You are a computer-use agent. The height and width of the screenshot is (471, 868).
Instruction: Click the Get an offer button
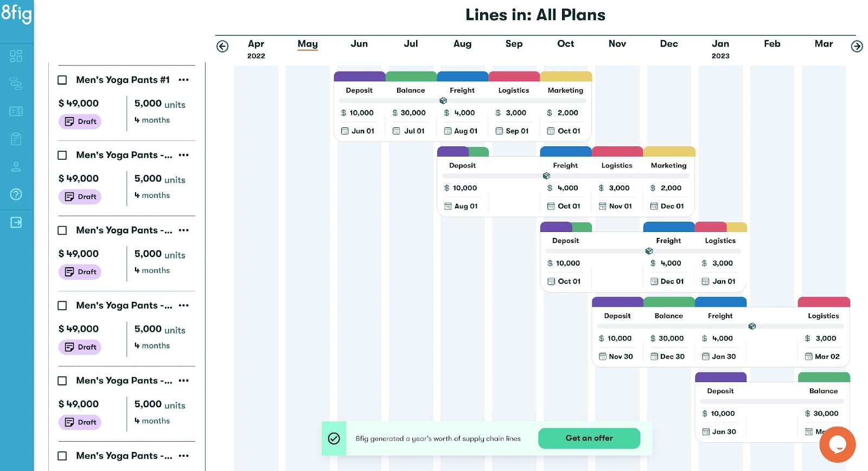(x=589, y=438)
